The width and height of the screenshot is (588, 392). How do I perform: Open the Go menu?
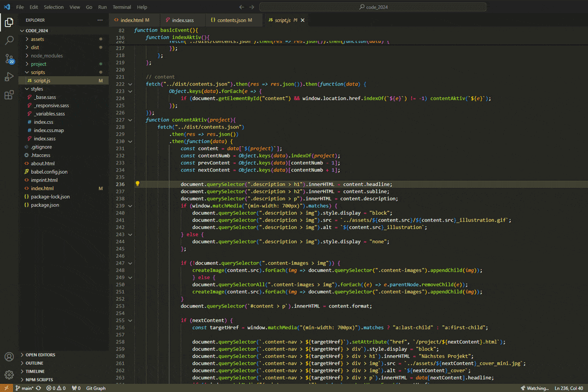point(89,7)
